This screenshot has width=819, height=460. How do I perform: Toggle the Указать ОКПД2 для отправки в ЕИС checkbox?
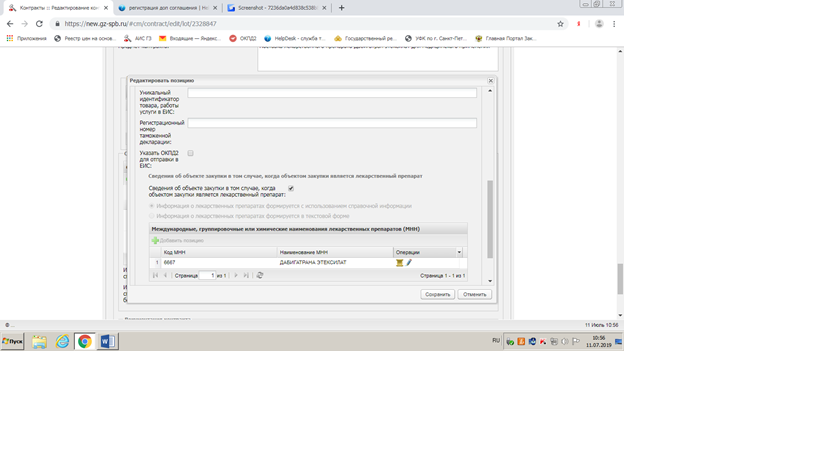tap(191, 153)
